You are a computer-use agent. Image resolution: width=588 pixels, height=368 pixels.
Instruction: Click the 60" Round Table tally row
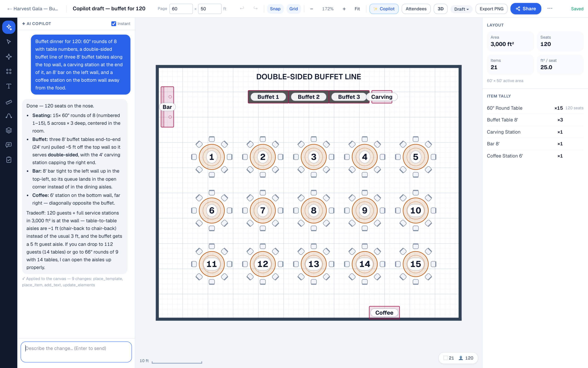(x=535, y=108)
